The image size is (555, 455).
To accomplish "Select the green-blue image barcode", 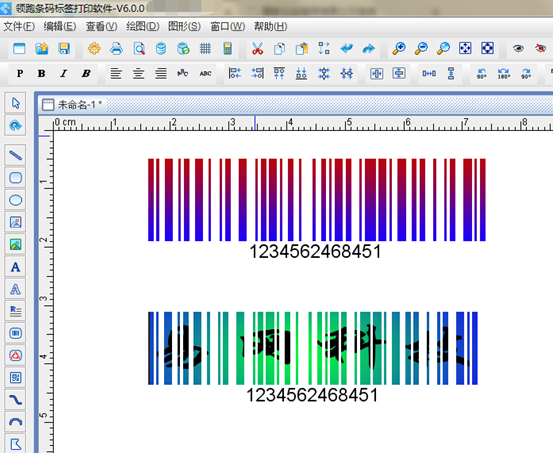I will [x=313, y=348].
